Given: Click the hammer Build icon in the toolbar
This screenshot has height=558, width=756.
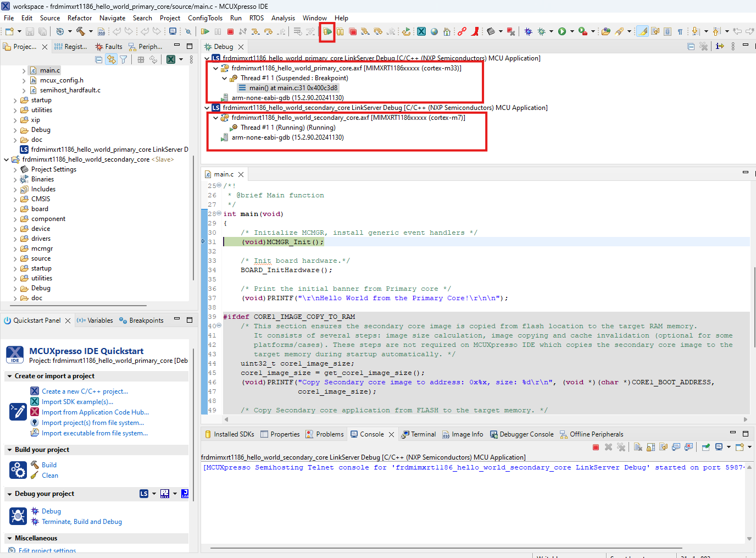Looking at the screenshot, I should [x=81, y=32].
